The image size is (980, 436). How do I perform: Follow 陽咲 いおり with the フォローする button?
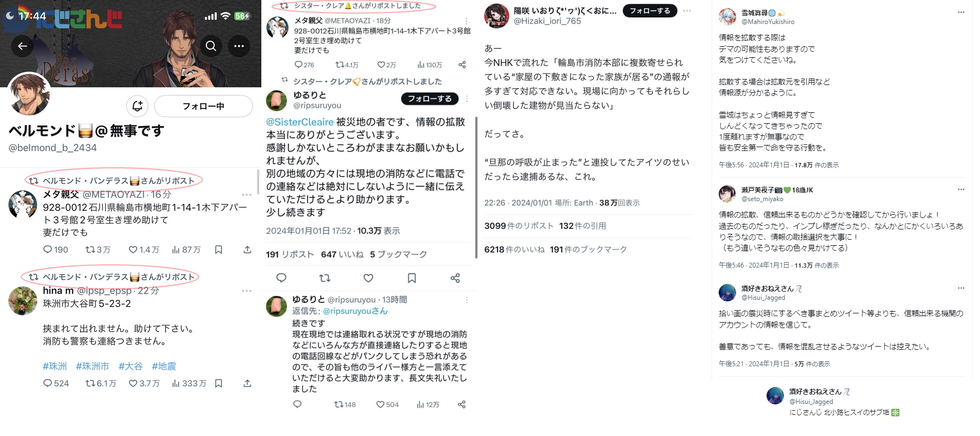pos(650,10)
